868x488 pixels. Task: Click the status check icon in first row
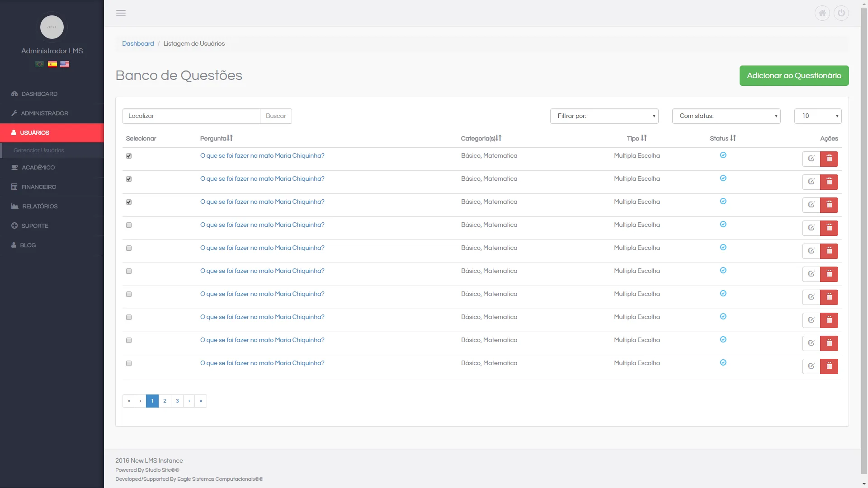click(x=723, y=155)
